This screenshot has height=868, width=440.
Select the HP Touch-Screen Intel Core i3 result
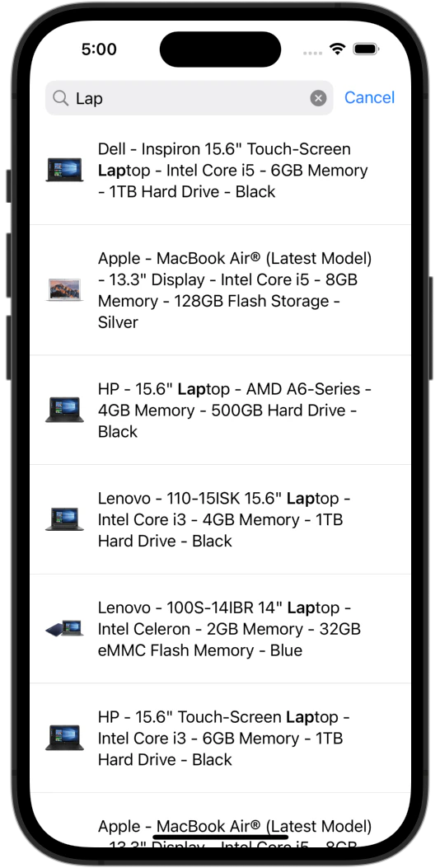pyautogui.click(x=220, y=738)
